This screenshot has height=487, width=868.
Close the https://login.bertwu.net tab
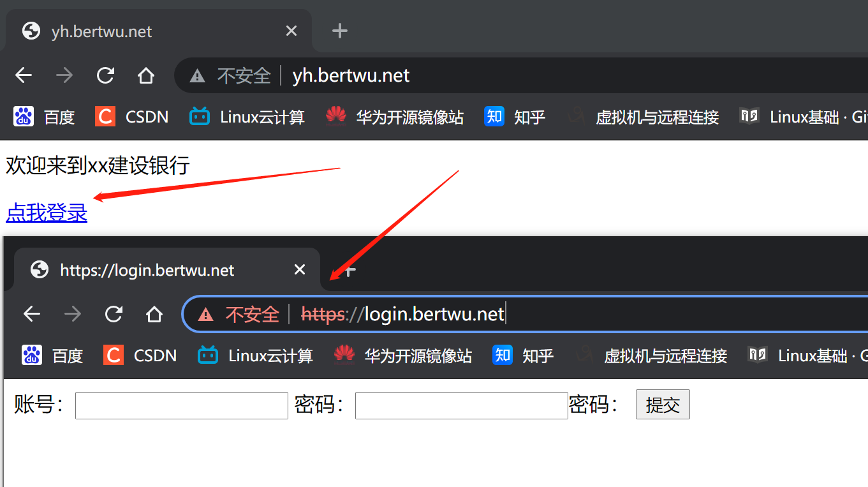tap(300, 270)
